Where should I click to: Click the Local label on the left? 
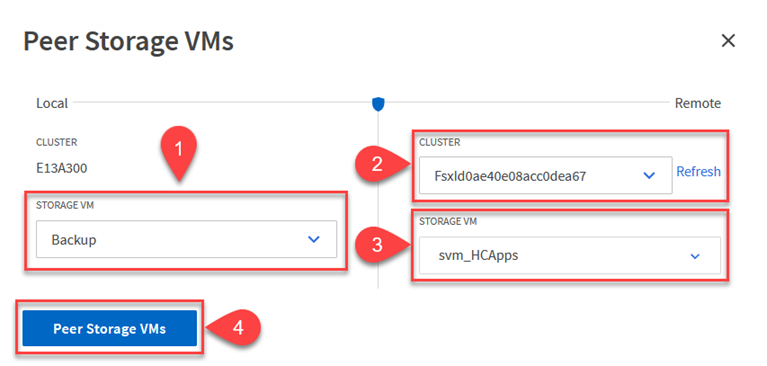(52, 103)
